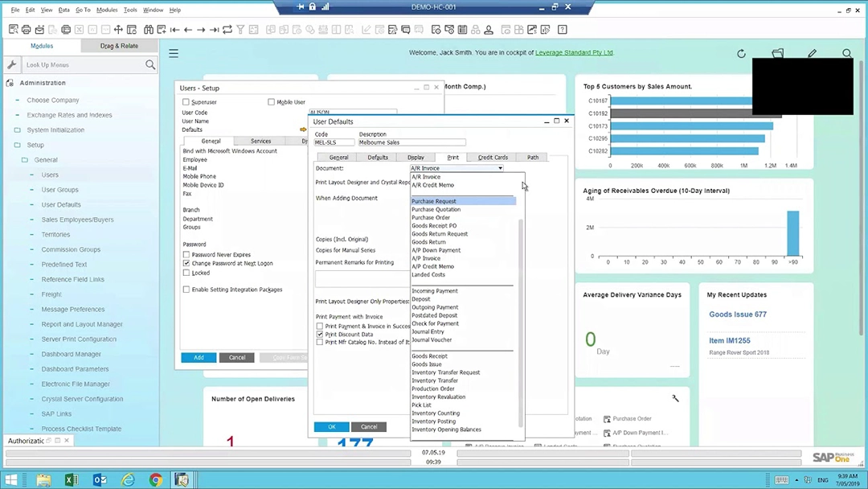Click OK in the User Defaults window
Image resolution: width=868 pixels, height=489 pixels.
pyautogui.click(x=332, y=427)
